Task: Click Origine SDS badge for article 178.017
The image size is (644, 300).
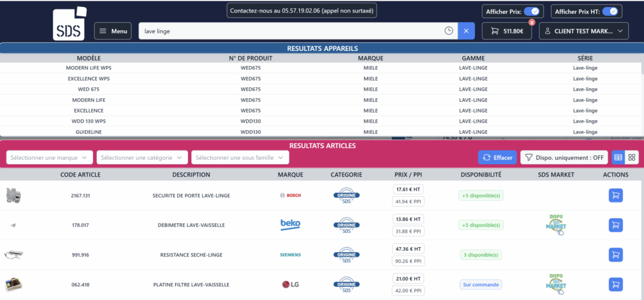Action: tap(347, 225)
